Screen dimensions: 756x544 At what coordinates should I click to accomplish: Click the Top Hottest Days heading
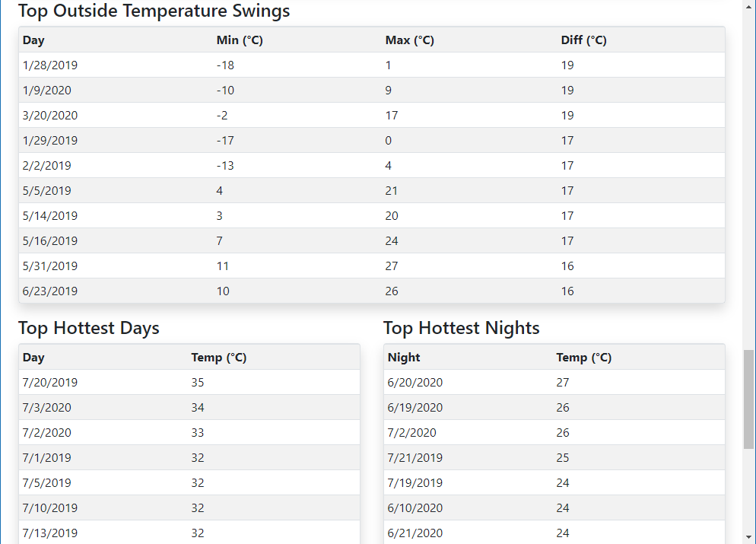89,328
